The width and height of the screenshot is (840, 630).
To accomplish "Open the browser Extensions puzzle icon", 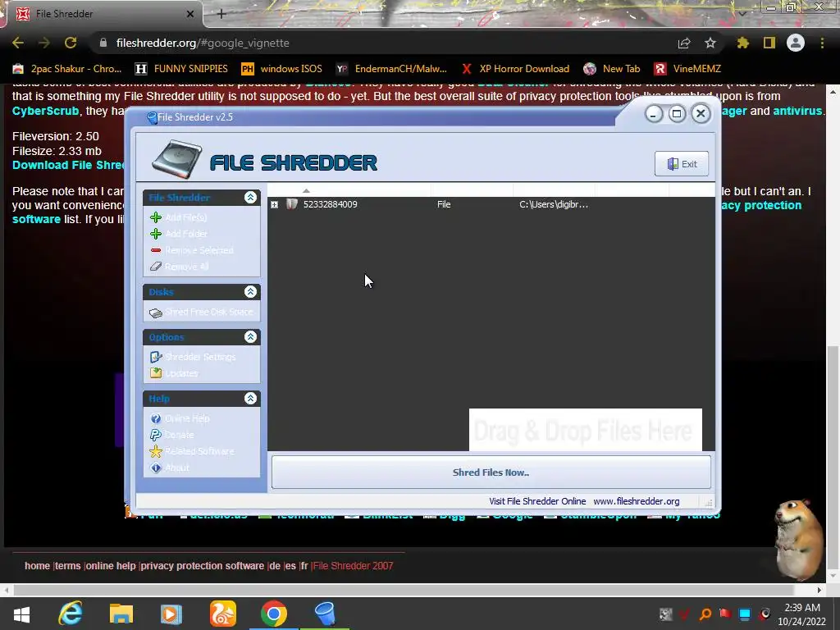I will 743,43.
